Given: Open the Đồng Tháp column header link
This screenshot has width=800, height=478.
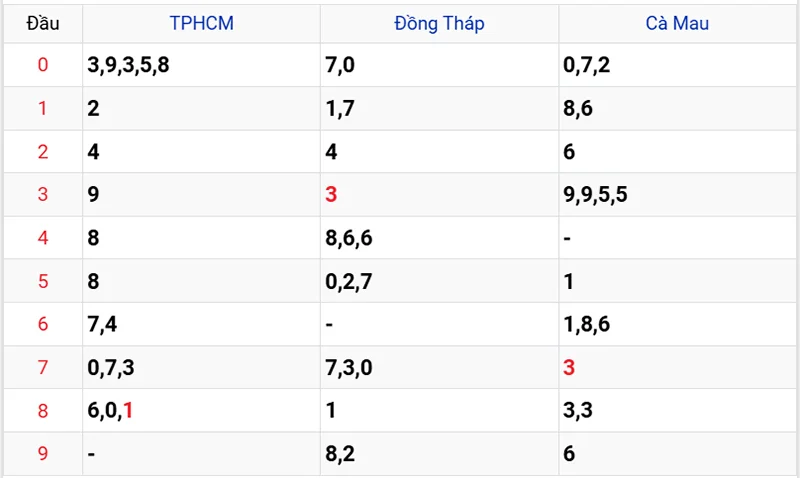Looking at the screenshot, I should 439,23.
